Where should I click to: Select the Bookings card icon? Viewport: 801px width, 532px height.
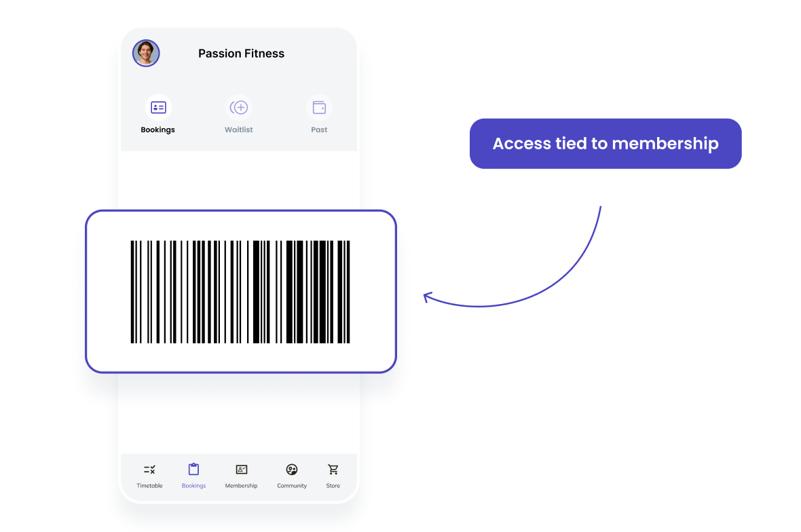tap(158, 108)
